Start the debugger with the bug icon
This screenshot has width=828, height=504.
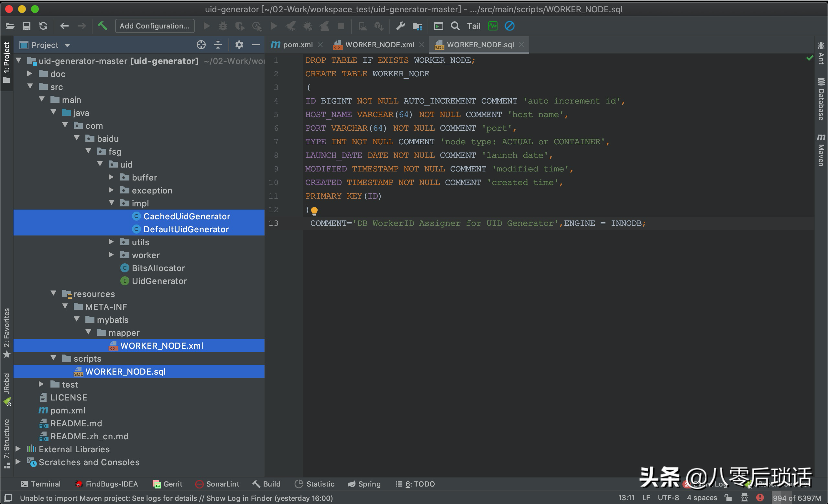223,26
